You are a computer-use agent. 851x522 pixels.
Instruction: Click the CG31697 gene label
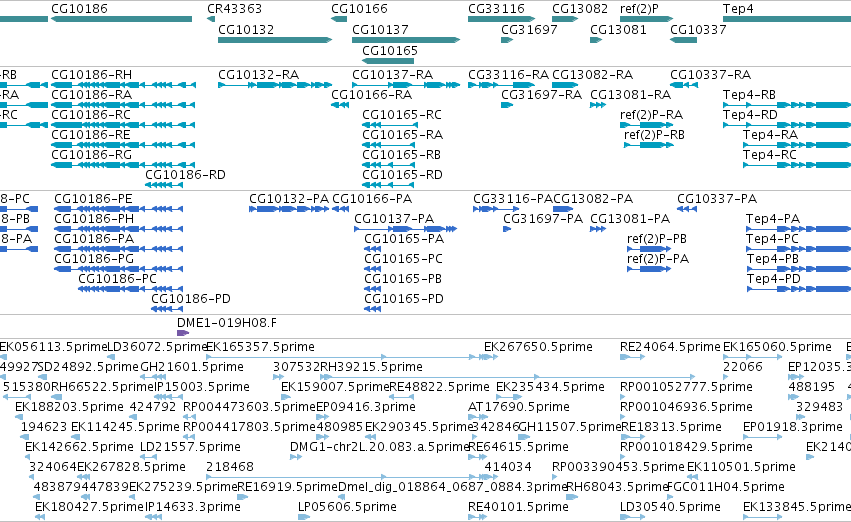click(x=529, y=29)
